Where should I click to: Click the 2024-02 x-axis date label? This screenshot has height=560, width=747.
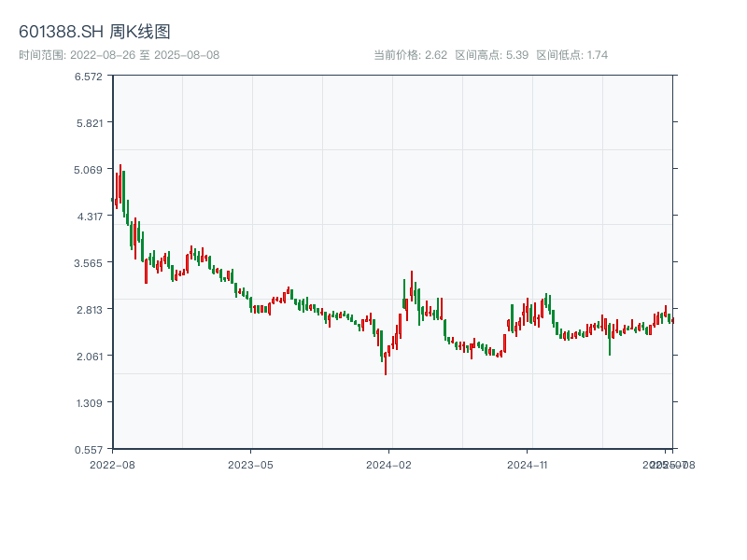tap(389, 464)
